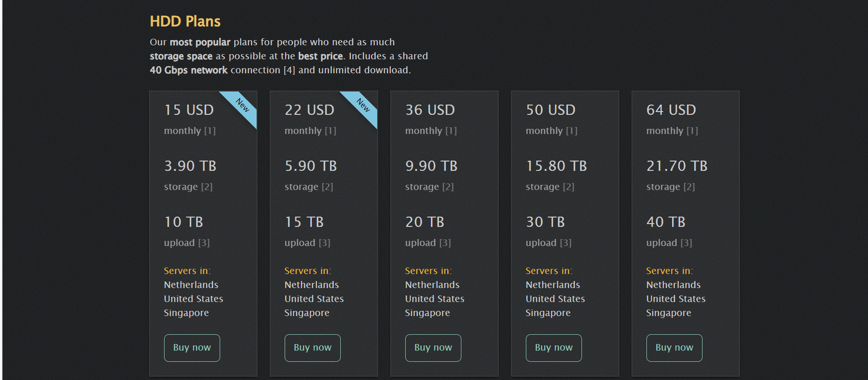Open footnote [2] beside 21.70 TB storage
Viewport: 868px width, 380px height.
689,187
